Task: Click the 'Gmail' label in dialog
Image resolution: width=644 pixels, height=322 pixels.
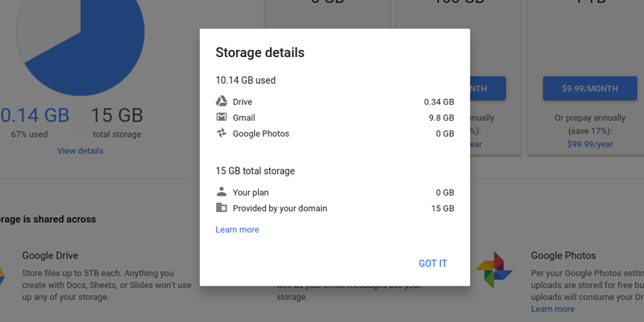Action: 244,118
